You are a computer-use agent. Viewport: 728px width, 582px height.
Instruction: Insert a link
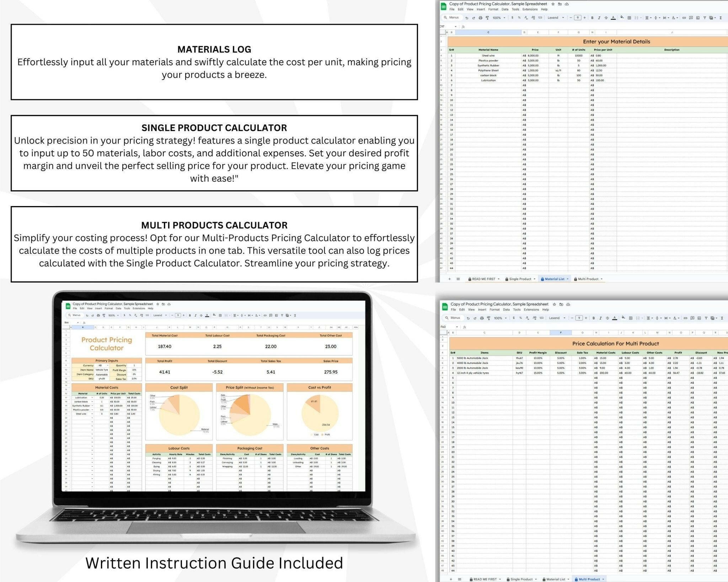click(x=684, y=18)
